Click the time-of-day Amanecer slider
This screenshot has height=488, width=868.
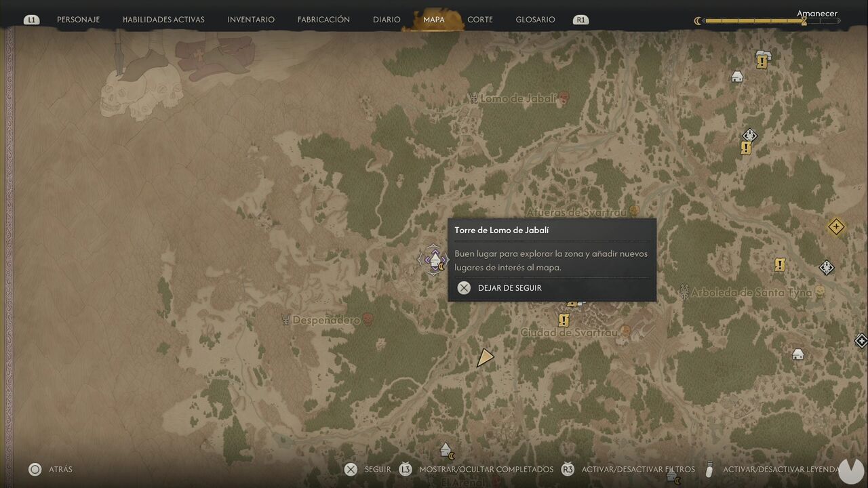click(x=772, y=21)
